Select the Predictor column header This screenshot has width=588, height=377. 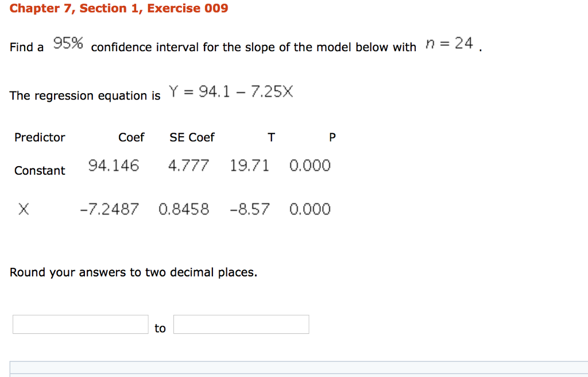[x=40, y=137]
